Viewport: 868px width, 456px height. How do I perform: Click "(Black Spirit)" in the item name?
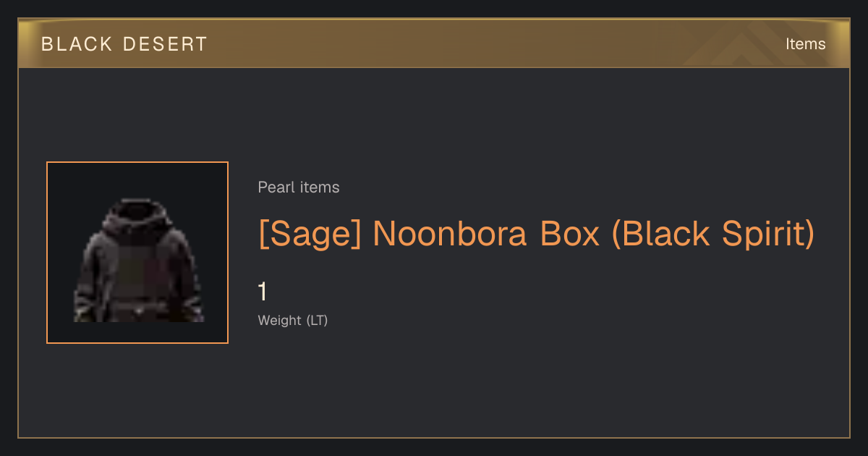click(713, 234)
